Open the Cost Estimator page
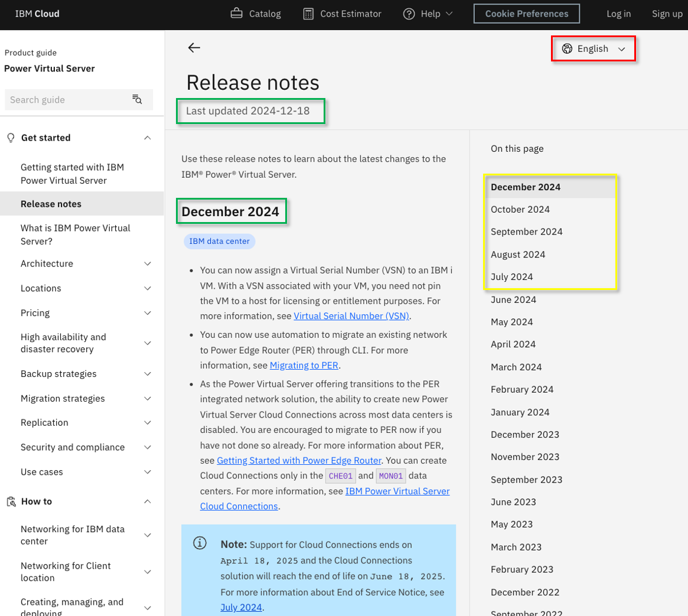 click(343, 14)
